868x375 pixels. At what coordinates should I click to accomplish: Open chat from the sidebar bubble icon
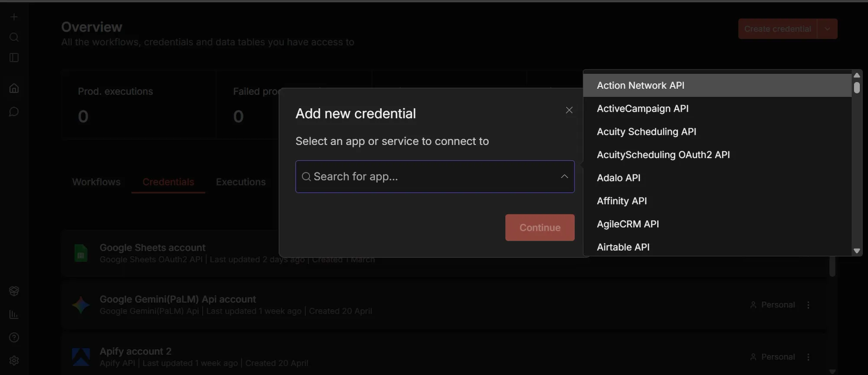pos(14,112)
